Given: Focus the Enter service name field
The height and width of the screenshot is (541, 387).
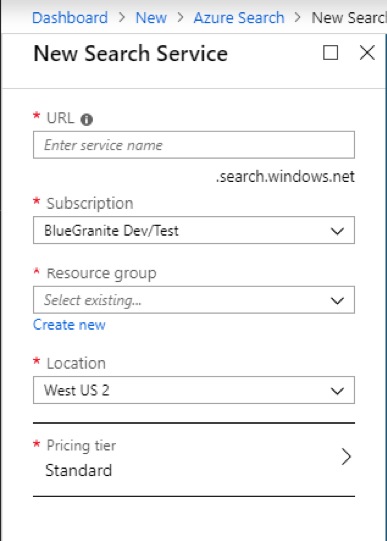Looking at the screenshot, I should coord(194,145).
